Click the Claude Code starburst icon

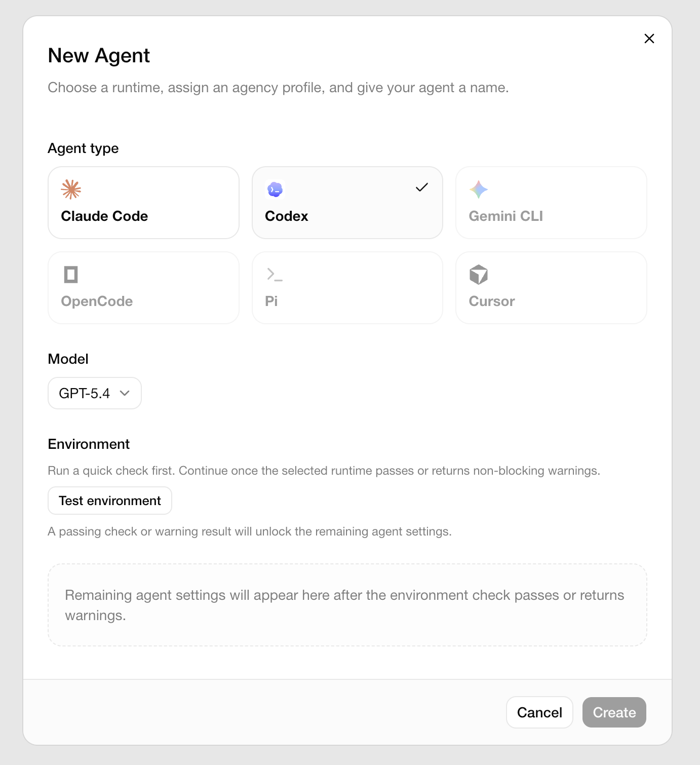click(x=70, y=189)
